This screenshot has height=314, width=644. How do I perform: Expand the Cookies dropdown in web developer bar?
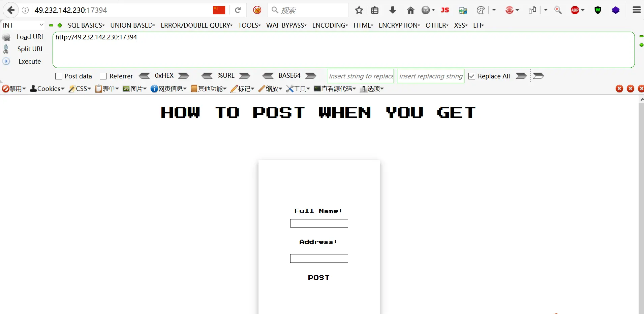[47, 89]
